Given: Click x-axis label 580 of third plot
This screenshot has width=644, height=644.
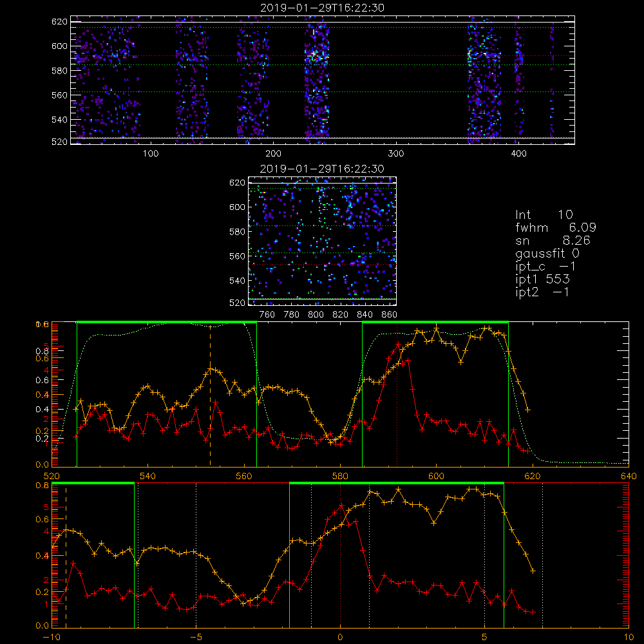Looking at the screenshot, I should [340, 476].
